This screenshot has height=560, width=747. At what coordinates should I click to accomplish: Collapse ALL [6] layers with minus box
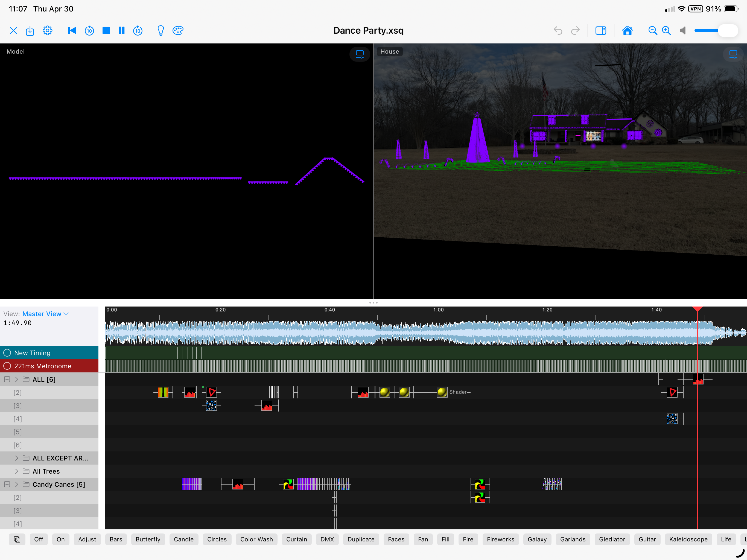pos(7,379)
